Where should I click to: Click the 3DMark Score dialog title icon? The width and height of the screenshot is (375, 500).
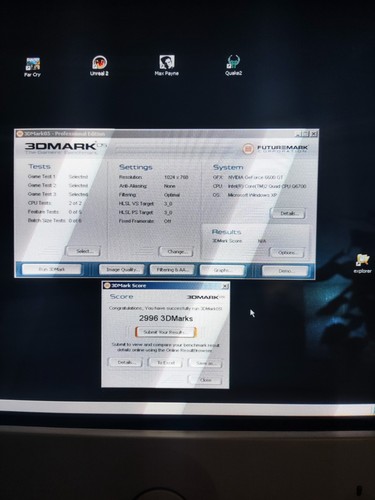coord(107,285)
